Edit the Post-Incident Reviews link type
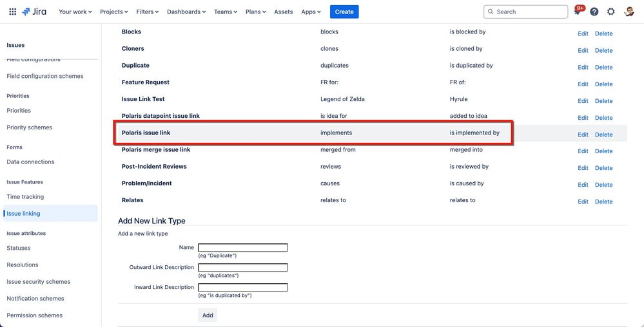Screen dimensions: 644x327 click(x=583, y=168)
